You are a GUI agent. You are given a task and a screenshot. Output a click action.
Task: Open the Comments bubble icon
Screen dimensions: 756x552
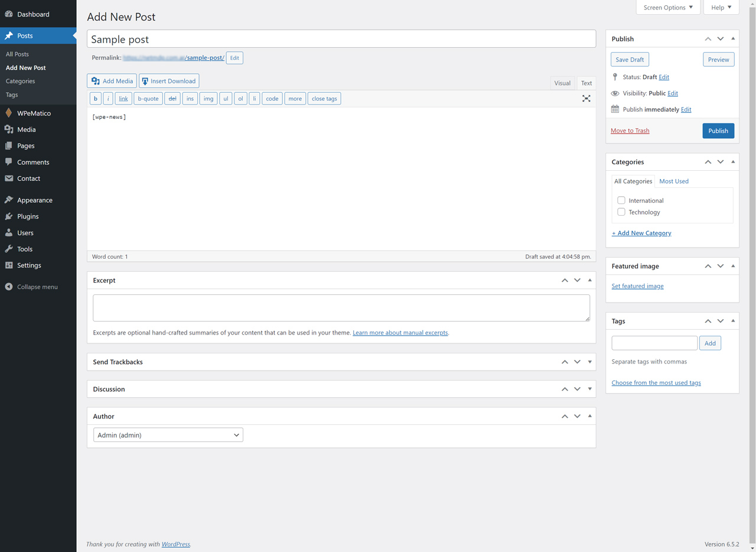click(x=9, y=162)
